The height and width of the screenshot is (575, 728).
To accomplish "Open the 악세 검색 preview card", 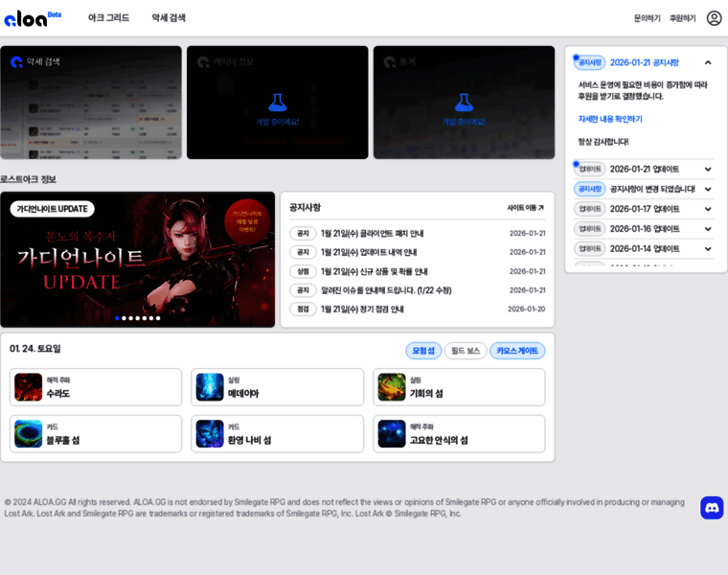I will pos(91,103).
